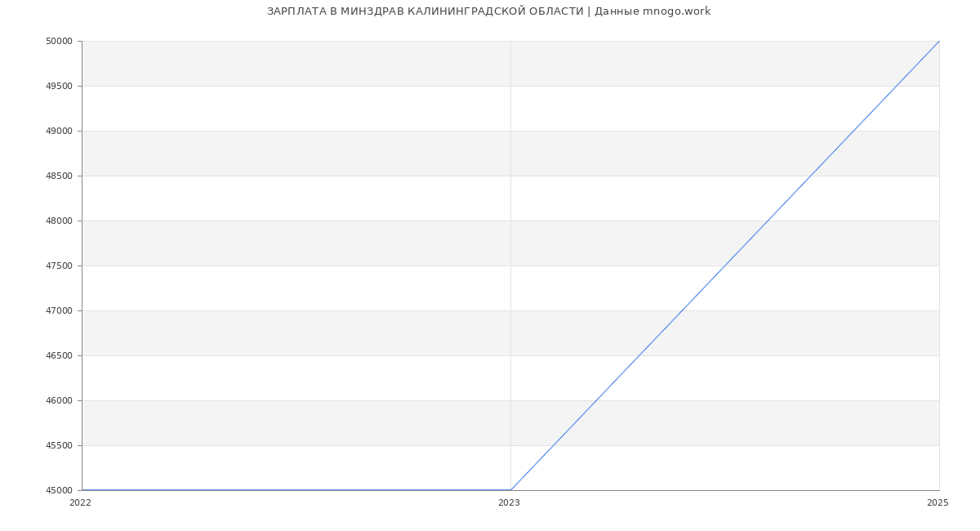
Task: Select the 47500 y-axis label
Action: 59,266
